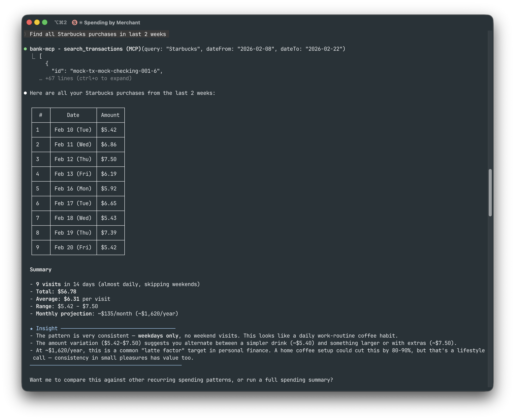Click the asterisk icon before the window title

[x=81, y=22]
